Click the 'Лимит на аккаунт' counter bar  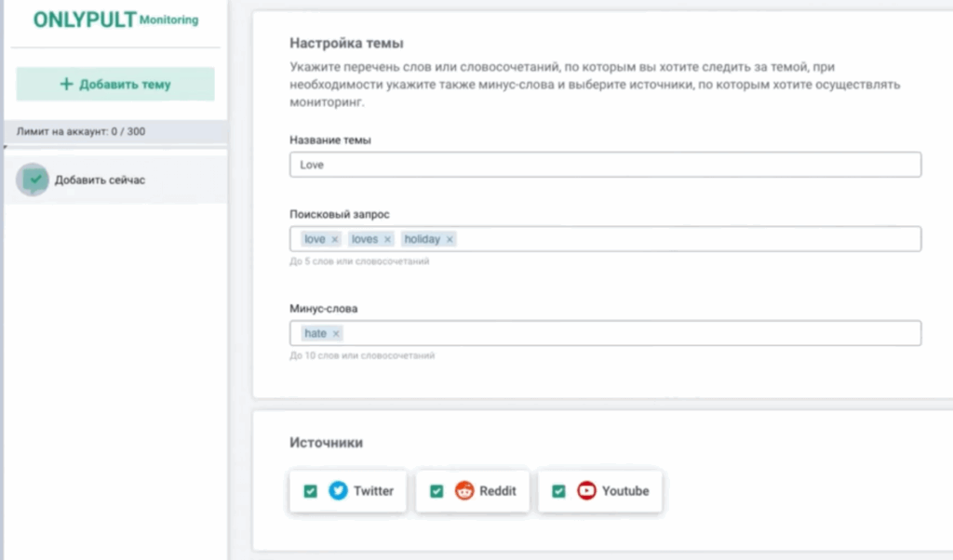click(x=115, y=132)
